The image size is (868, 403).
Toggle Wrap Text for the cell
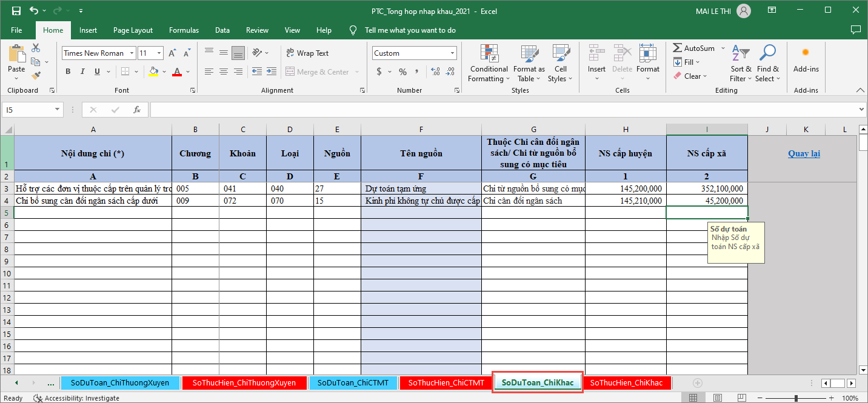307,53
